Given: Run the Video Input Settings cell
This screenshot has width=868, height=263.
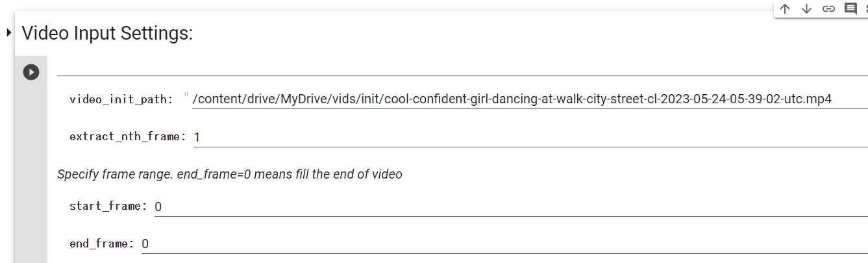Looking at the screenshot, I should [x=31, y=72].
